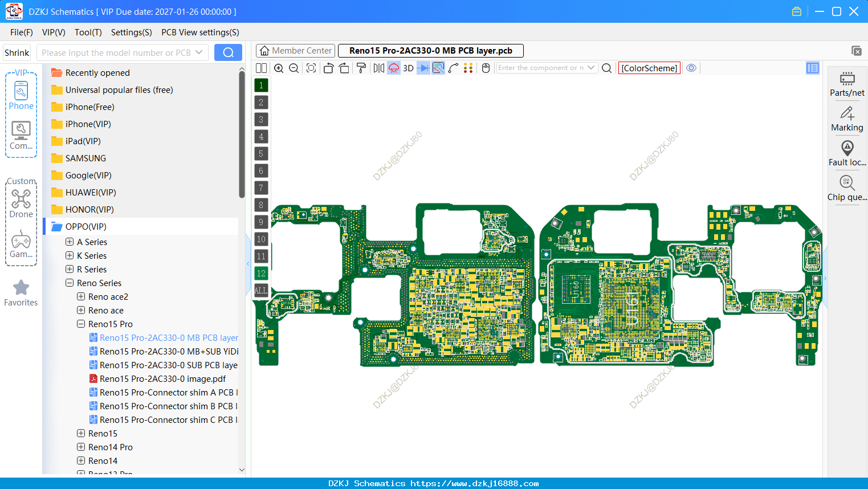This screenshot has height=489, width=868.
Task: Toggle the eye visibility icon in the toolbar
Action: pyautogui.click(x=691, y=68)
